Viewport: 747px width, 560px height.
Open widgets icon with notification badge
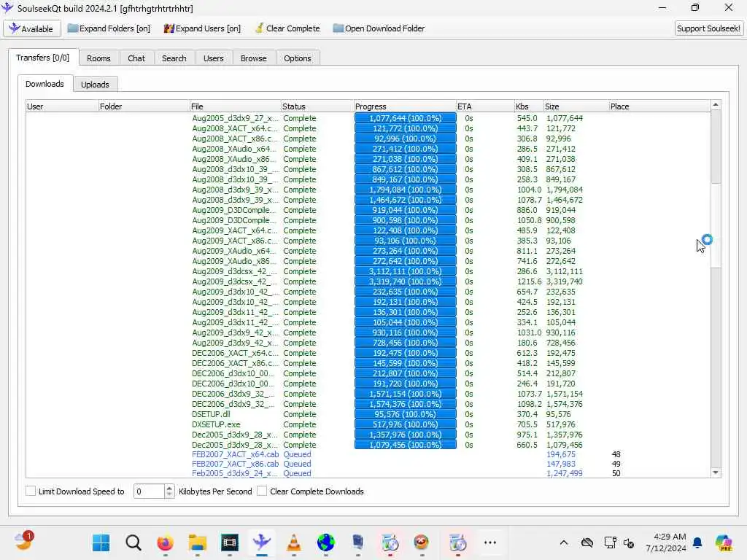pyautogui.click(x=24, y=542)
